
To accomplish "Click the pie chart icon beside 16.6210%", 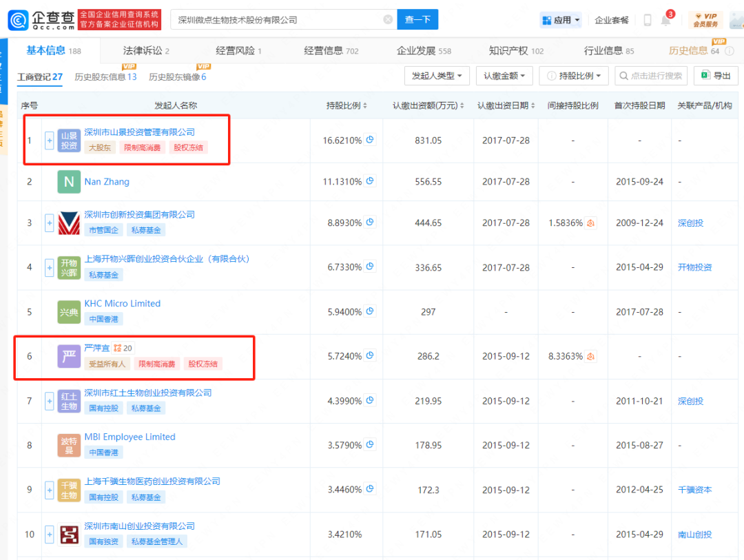I will [x=370, y=140].
